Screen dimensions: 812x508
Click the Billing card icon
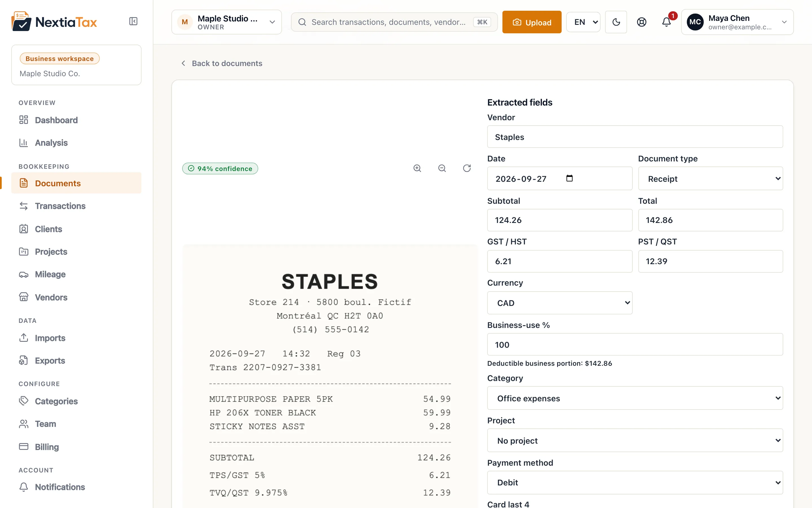pos(23,446)
